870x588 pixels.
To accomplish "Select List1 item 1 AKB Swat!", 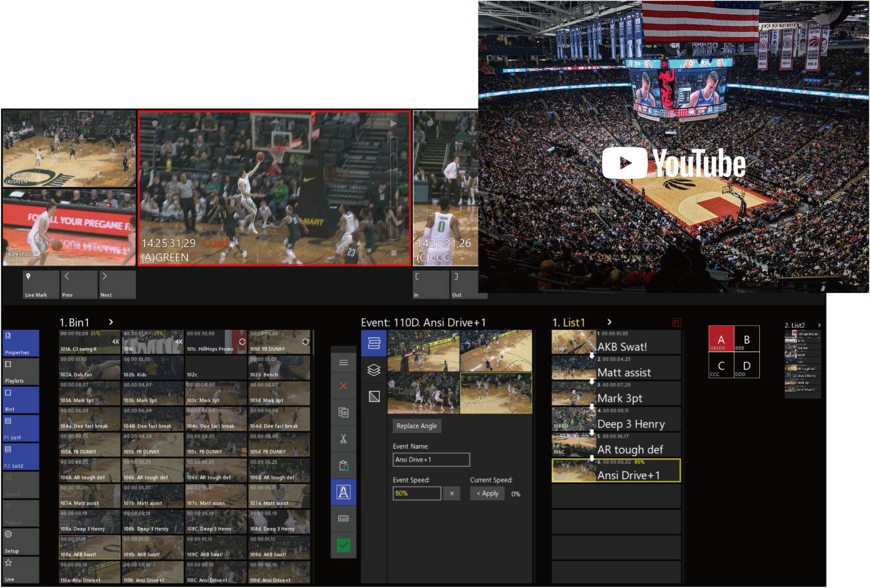I will [x=616, y=342].
